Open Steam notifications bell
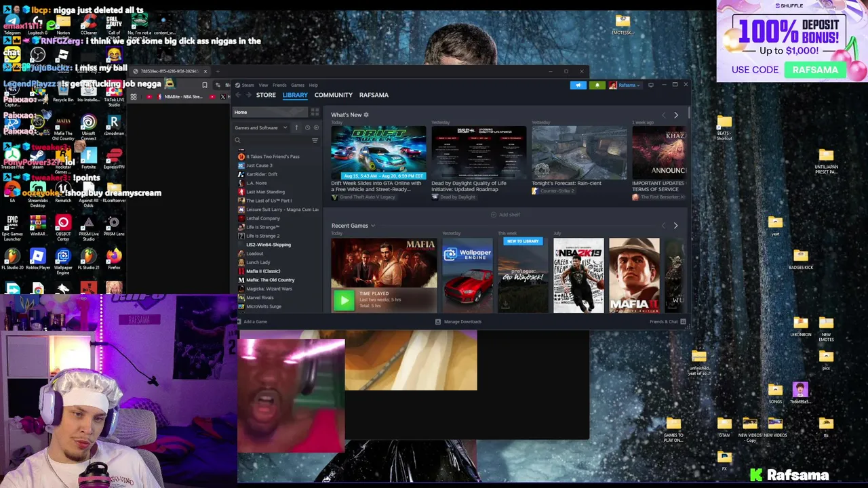This screenshot has width=868, height=488. (597, 85)
